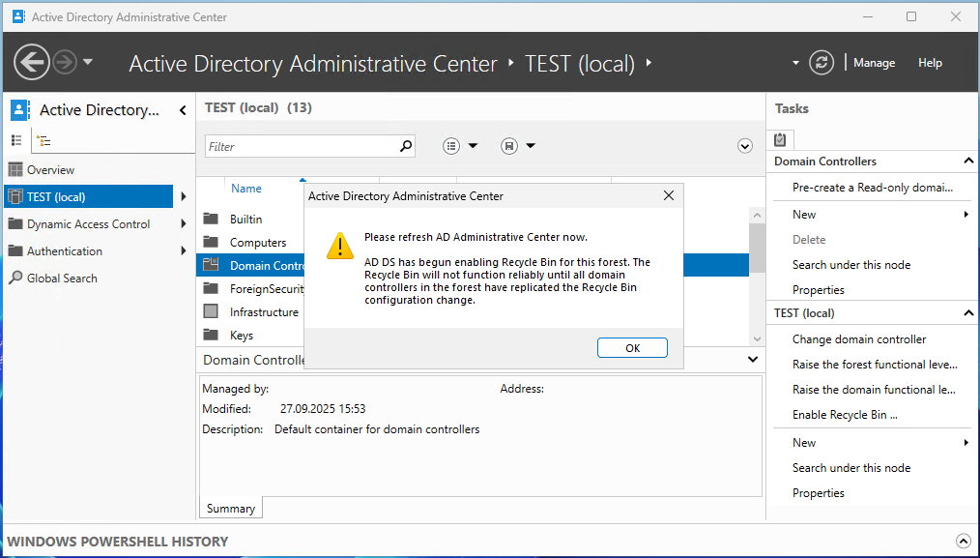
Task: Expand the Windows PowerShell History panel
Action: (963, 542)
